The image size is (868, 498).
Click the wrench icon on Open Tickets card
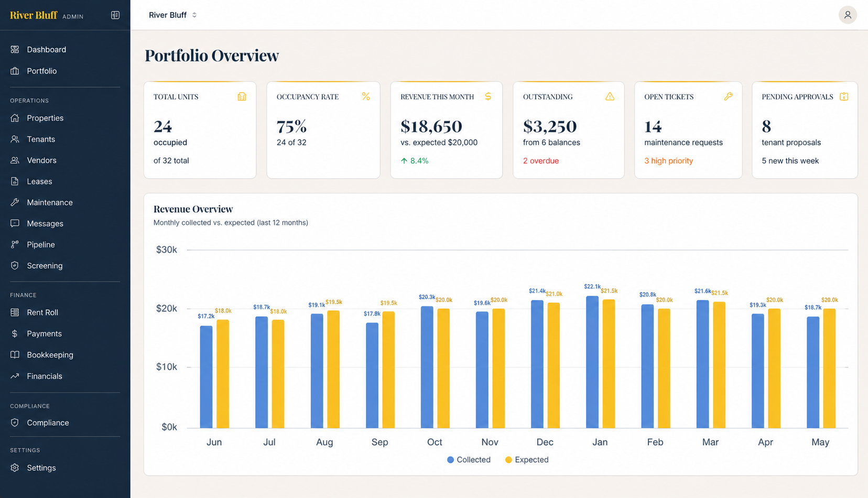728,96
